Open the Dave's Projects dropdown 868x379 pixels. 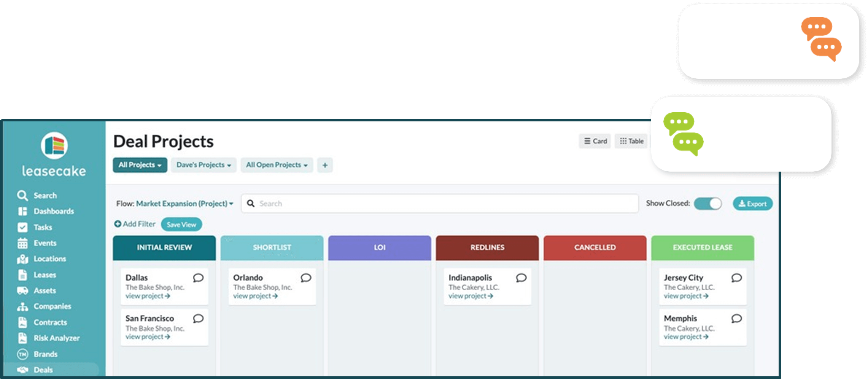(203, 165)
